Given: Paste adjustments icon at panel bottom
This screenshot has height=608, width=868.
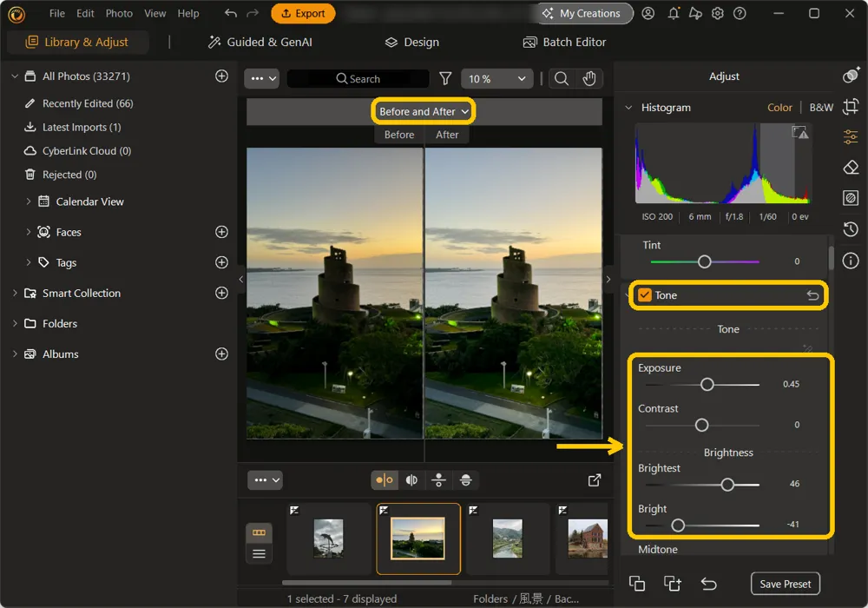Looking at the screenshot, I should 673,583.
